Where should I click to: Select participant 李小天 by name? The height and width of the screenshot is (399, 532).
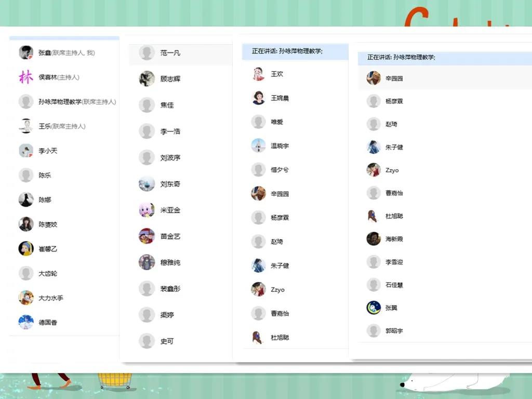tap(48, 151)
